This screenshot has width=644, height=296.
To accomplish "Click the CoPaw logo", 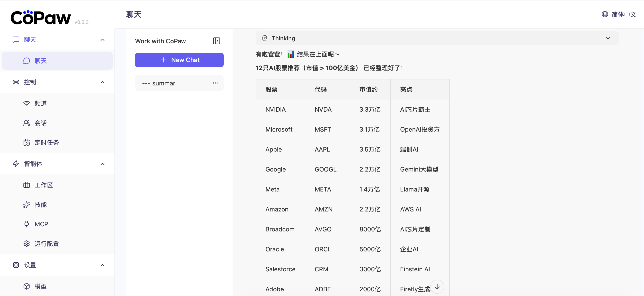I will click(x=41, y=18).
